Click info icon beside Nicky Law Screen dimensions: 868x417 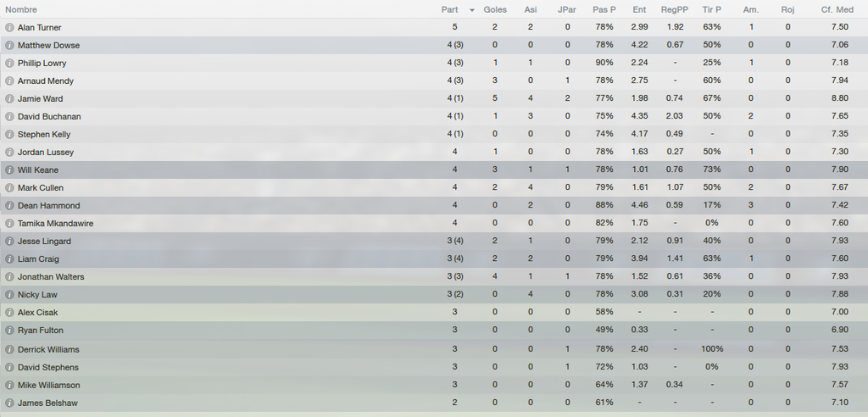[x=9, y=295]
